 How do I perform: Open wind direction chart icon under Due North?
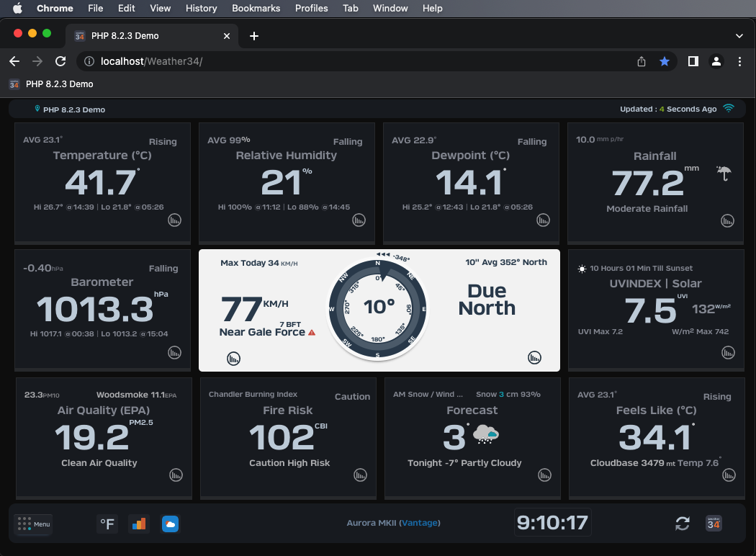tap(535, 357)
